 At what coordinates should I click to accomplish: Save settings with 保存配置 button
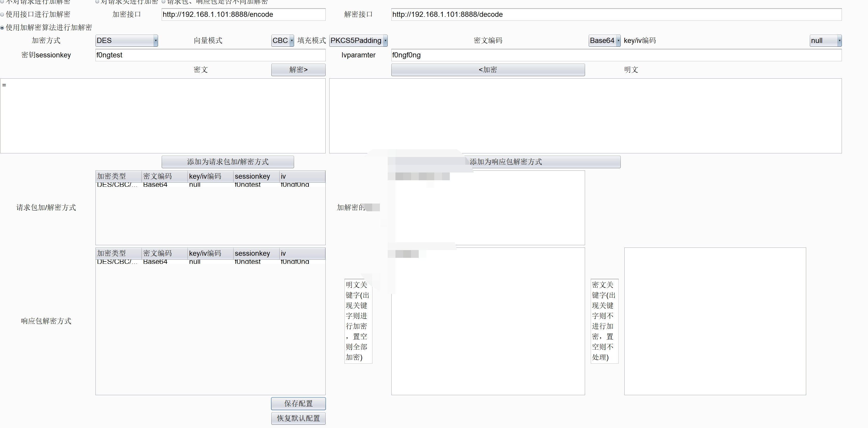pos(298,403)
